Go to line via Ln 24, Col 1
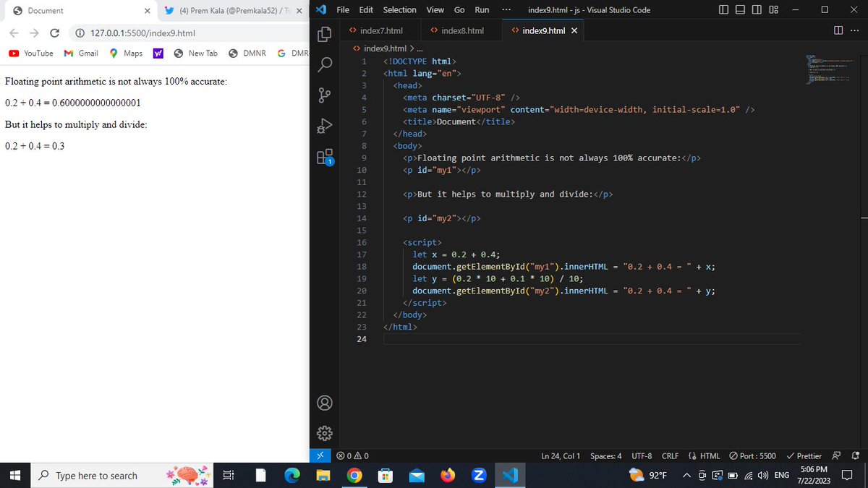Image resolution: width=868 pixels, height=488 pixels. pyautogui.click(x=561, y=455)
